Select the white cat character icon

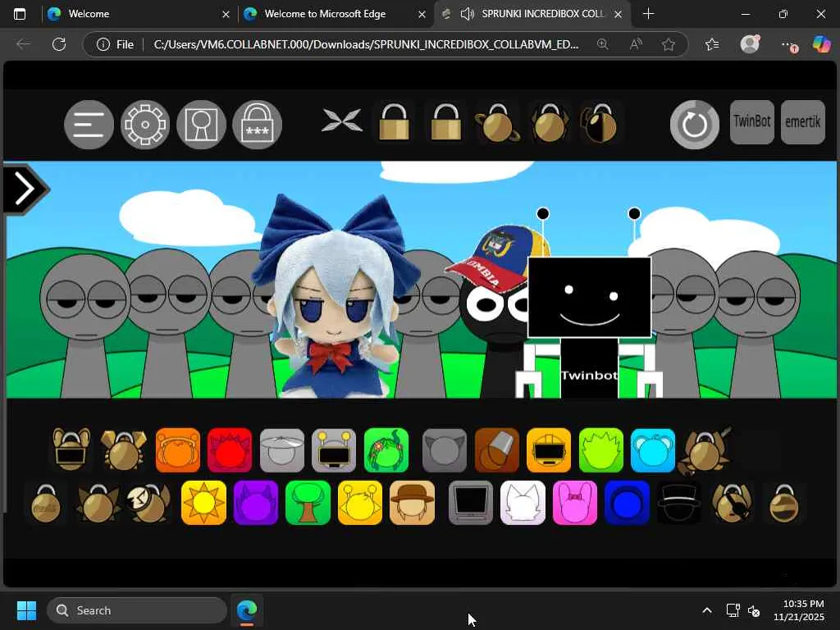tap(523, 503)
